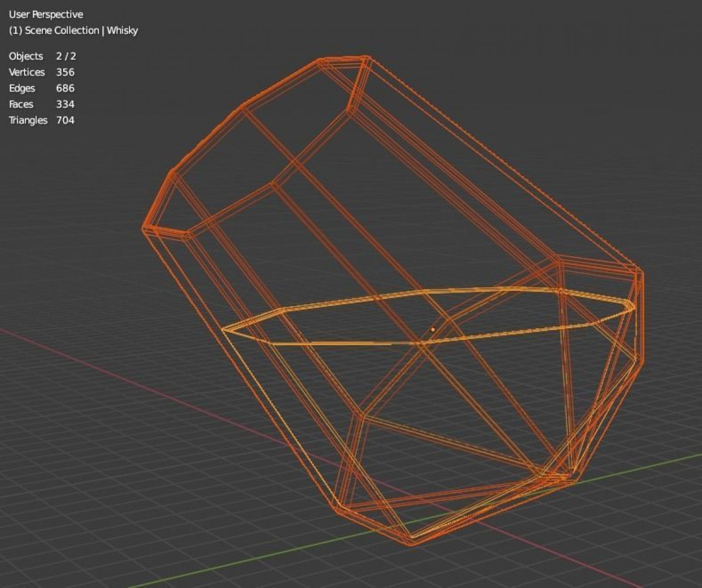Click the Scene Collection | Whisky label
Screen dimensions: 702x588
[73, 30]
